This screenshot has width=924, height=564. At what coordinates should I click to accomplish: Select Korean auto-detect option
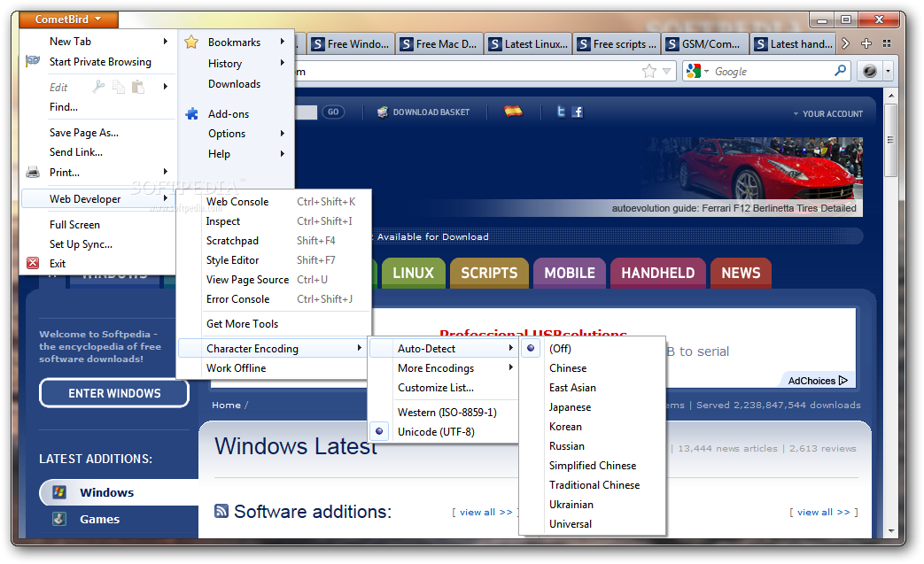pos(593,426)
